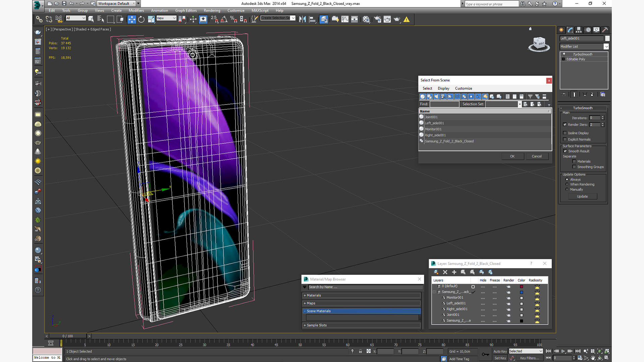Image resolution: width=644 pixels, height=362 pixels.
Task: Enable the Isoline Display checkbox
Action: pyautogui.click(x=565, y=133)
